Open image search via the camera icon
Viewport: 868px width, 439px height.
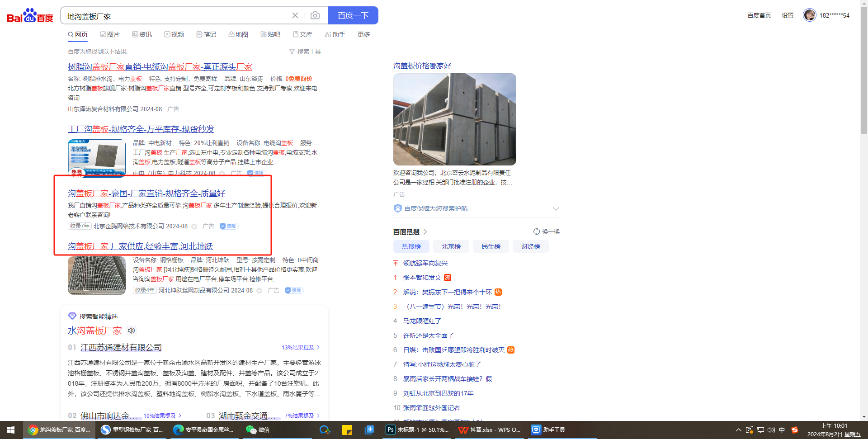315,15
